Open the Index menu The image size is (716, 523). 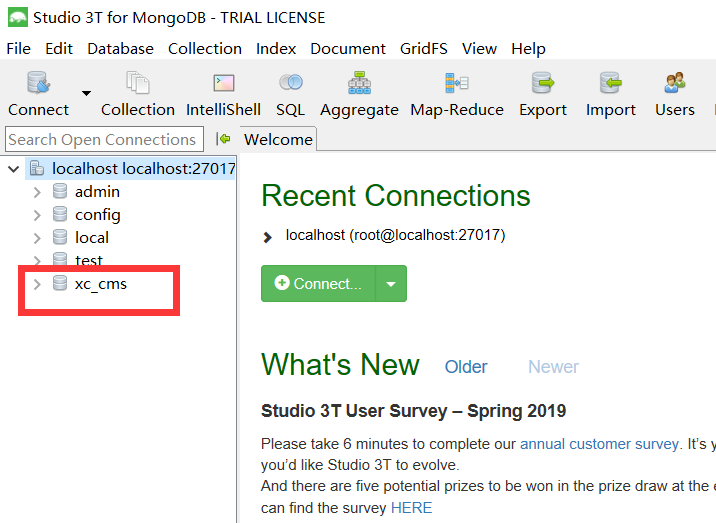coord(276,48)
